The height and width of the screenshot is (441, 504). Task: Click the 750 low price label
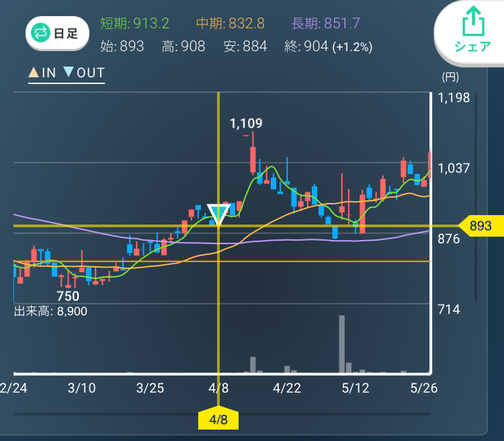pyautogui.click(x=67, y=296)
